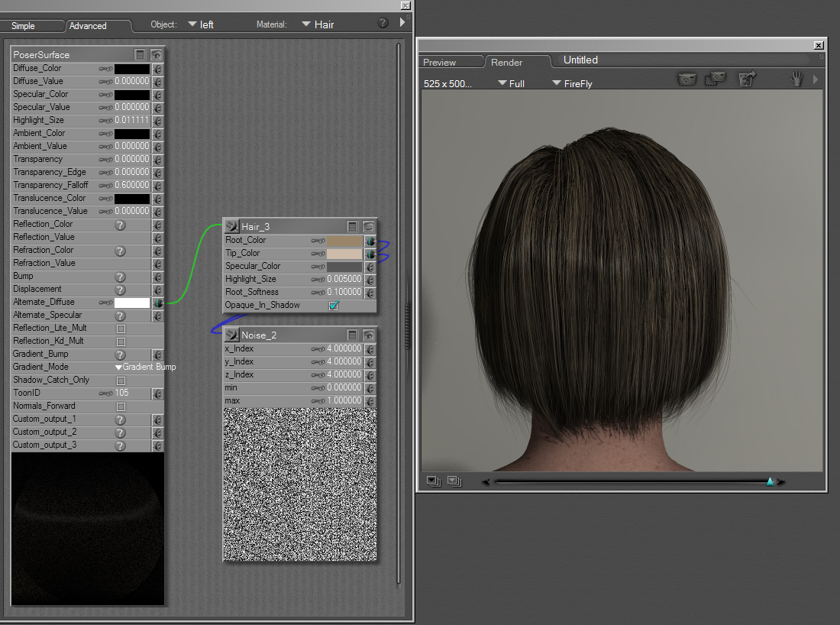Enable the Shadow_Catch_Only checkbox
This screenshot has width=840, height=625.
[x=121, y=381]
